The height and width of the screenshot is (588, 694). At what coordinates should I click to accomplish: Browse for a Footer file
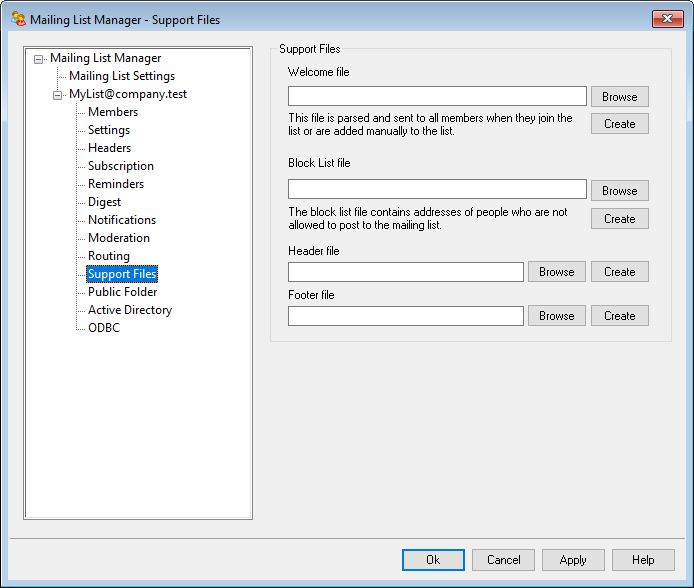pyautogui.click(x=556, y=316)
